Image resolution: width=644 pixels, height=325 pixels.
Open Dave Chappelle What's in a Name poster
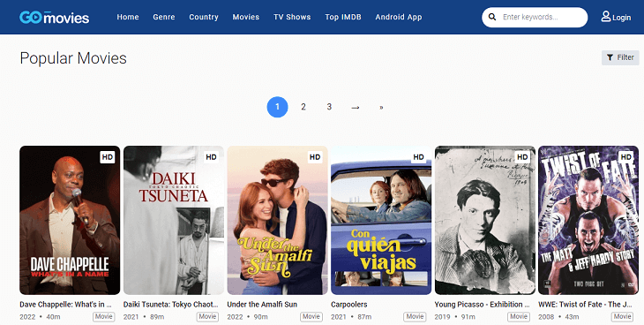70,220
